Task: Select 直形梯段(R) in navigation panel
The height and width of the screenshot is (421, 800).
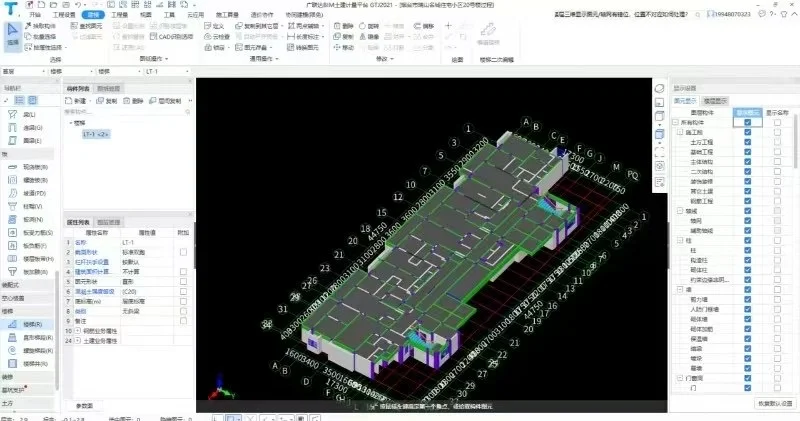Action: (31, 337)
